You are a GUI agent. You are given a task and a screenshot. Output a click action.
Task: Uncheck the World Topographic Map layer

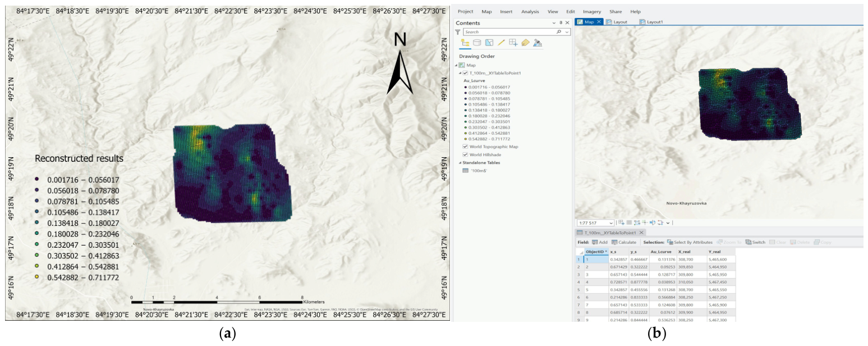tap(465, 147)
